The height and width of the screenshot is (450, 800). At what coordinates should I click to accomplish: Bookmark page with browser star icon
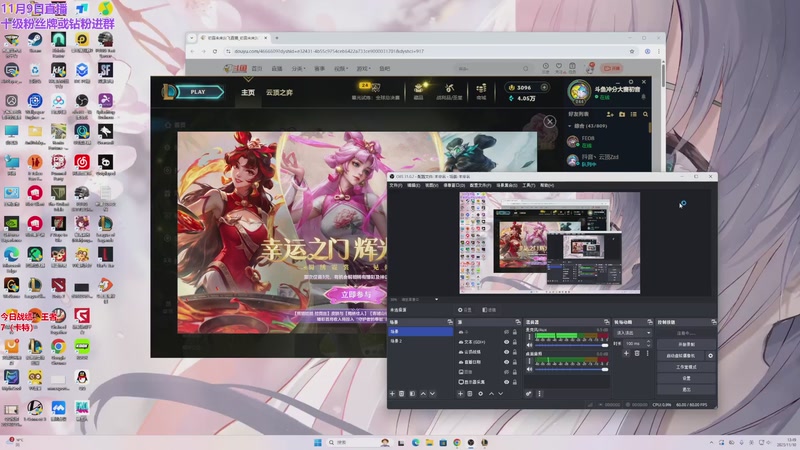click(632, 52)
